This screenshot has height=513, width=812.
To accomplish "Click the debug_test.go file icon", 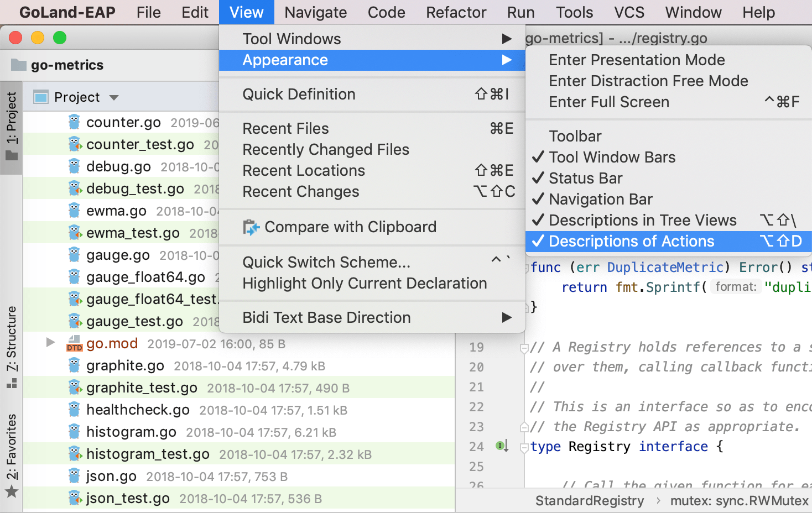I will (x=75, y=188).
